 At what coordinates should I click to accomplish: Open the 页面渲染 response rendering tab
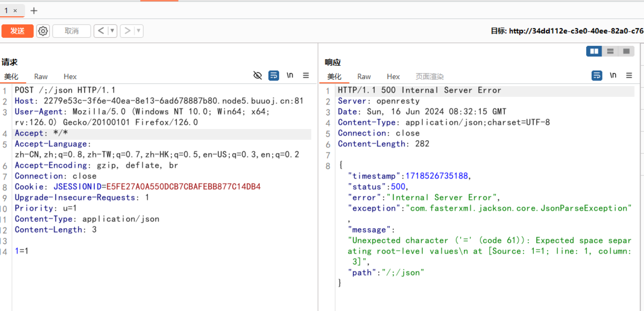tap(429, 76)
